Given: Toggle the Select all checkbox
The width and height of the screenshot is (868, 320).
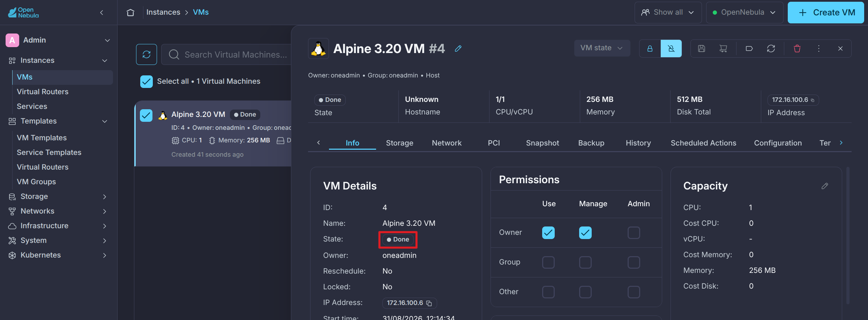Looking at the screenshot, I should [x=147, y=82].
